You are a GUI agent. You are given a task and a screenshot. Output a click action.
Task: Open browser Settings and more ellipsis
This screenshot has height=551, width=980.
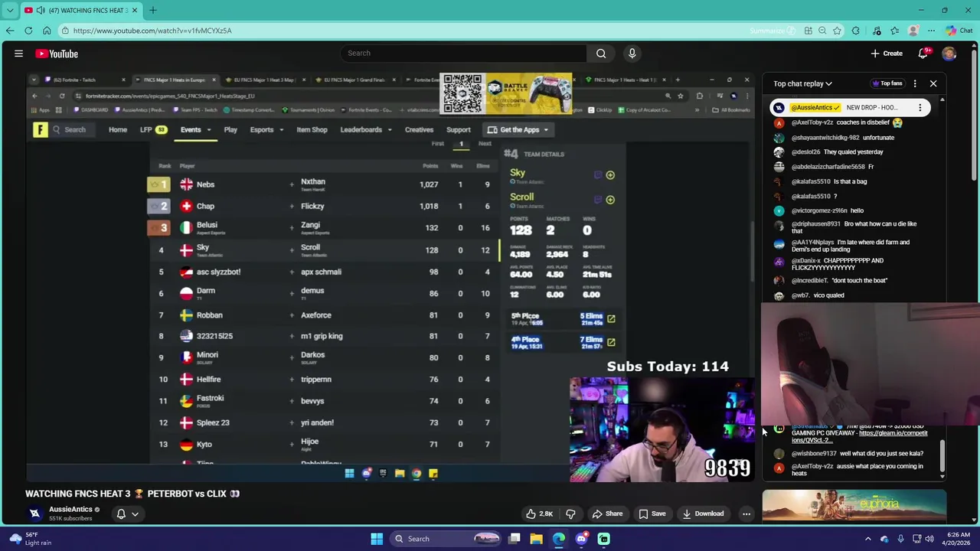931,31
